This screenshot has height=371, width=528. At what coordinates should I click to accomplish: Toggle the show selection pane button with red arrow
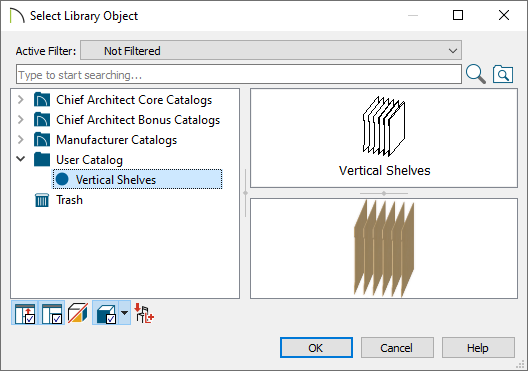pyautogui.click(x=25, y=313)
